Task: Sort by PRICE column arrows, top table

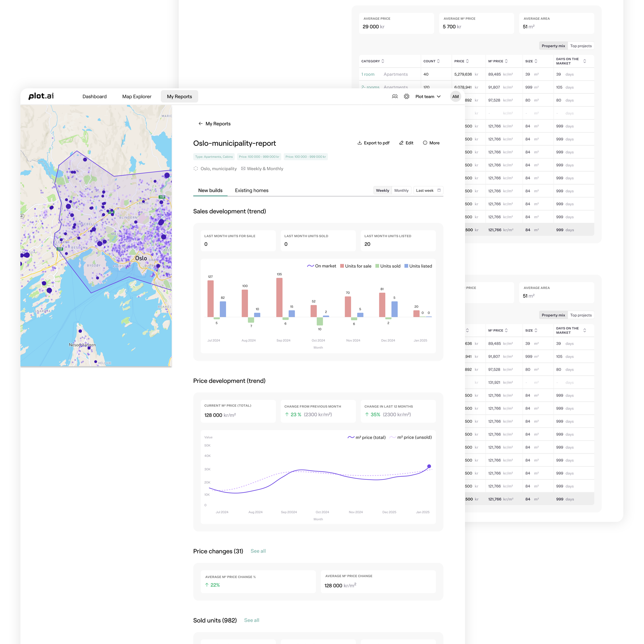Action: pos(467,61)
